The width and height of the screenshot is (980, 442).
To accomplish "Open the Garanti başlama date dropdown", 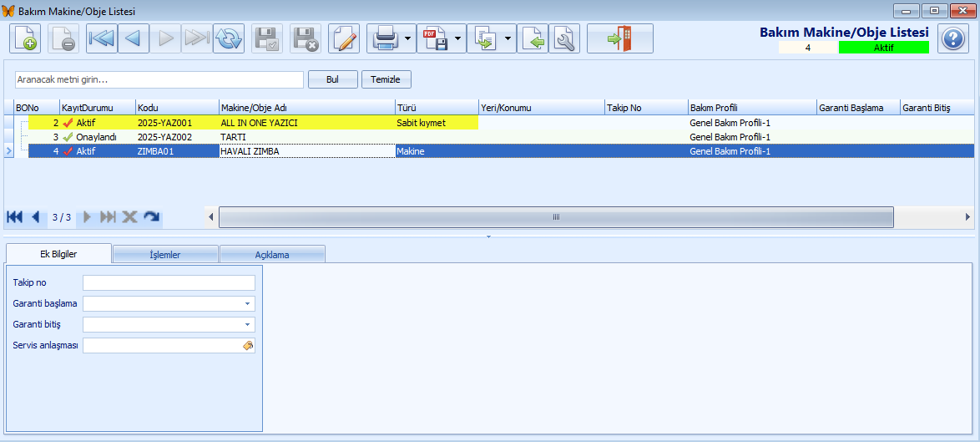I will coord(247,304).
